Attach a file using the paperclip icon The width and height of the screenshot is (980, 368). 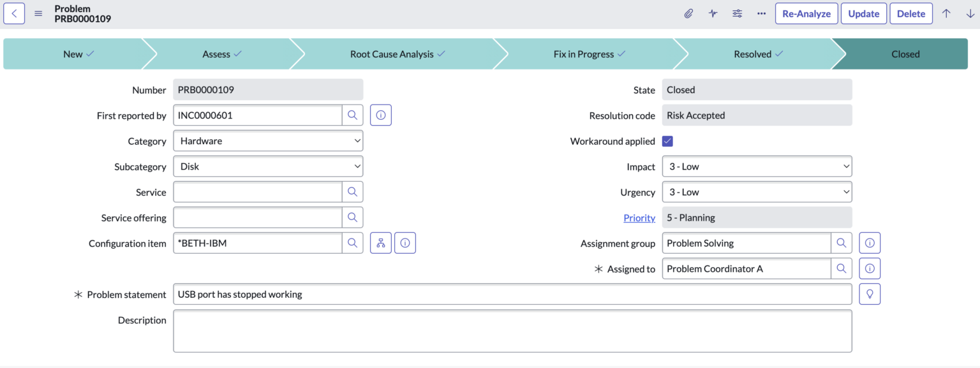(688, 13)
